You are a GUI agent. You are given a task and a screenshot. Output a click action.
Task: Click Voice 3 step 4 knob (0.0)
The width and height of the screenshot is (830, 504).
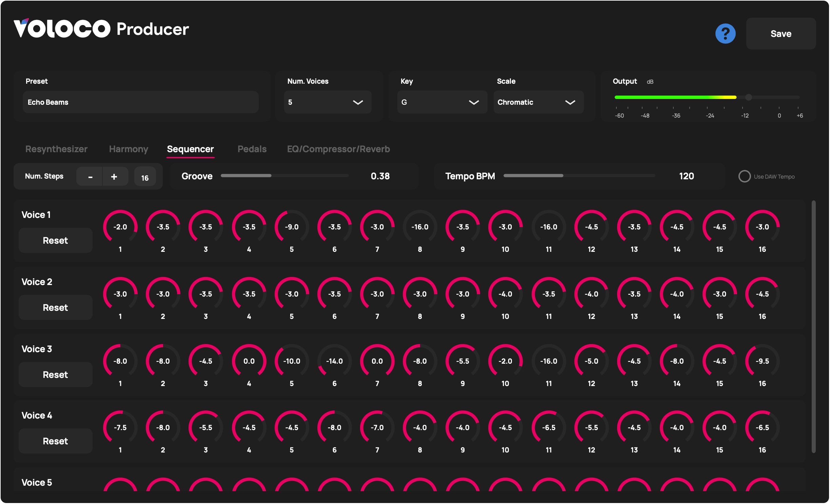249,361
